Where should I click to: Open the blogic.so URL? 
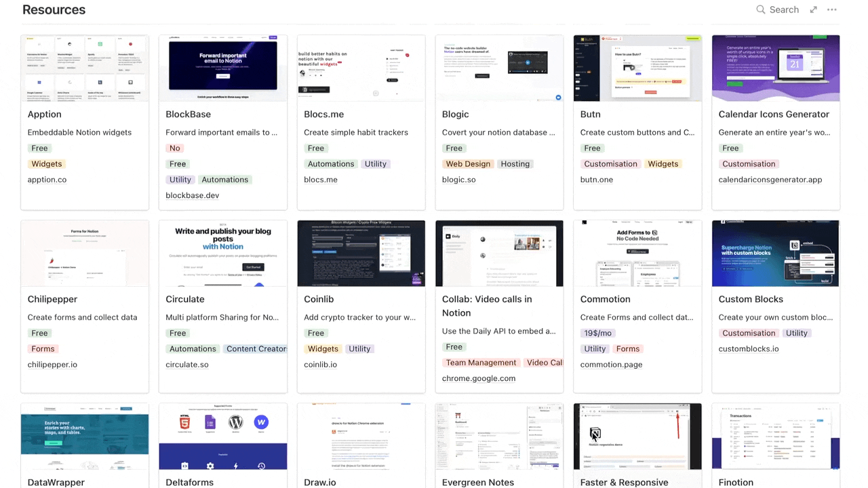459,180
